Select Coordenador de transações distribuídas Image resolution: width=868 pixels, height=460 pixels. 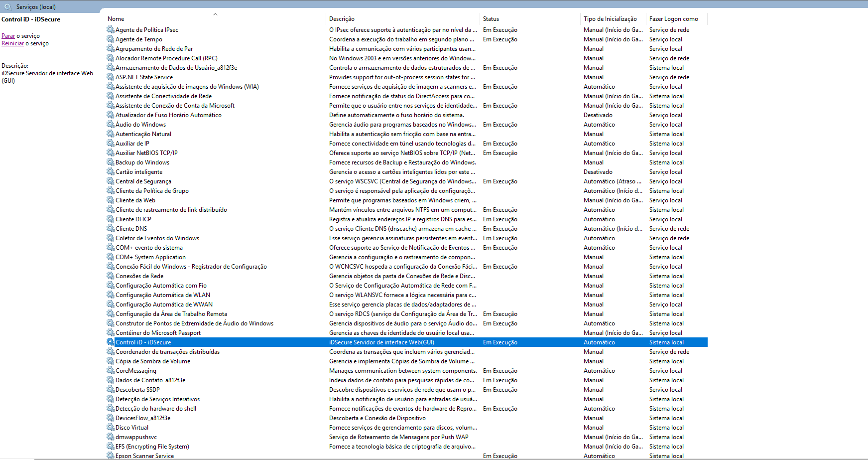click(x=167, y=352)
